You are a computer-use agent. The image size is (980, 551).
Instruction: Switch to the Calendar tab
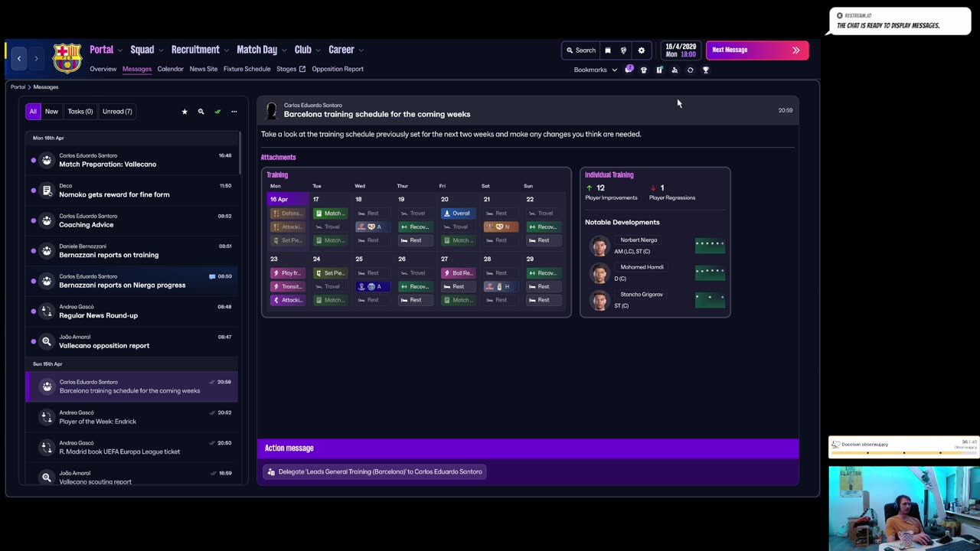171,69
